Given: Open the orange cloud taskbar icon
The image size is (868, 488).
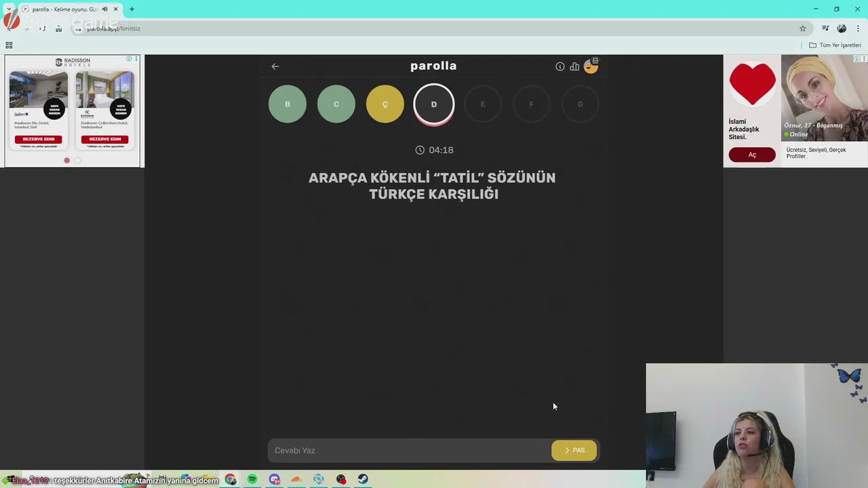Looking at the screenshot, I should point(296,479).
